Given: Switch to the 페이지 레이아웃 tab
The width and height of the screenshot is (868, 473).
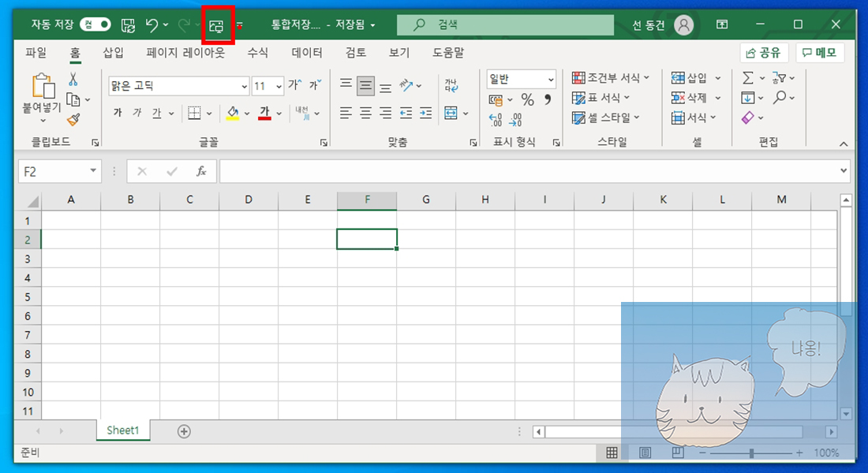Looking at the screenshot, I should [185, 53].
